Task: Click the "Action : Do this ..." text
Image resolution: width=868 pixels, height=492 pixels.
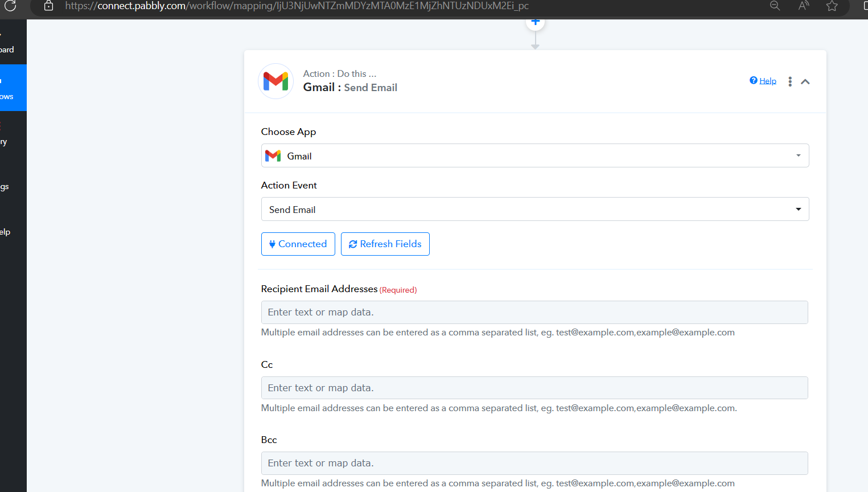Action: click(340, 73)
